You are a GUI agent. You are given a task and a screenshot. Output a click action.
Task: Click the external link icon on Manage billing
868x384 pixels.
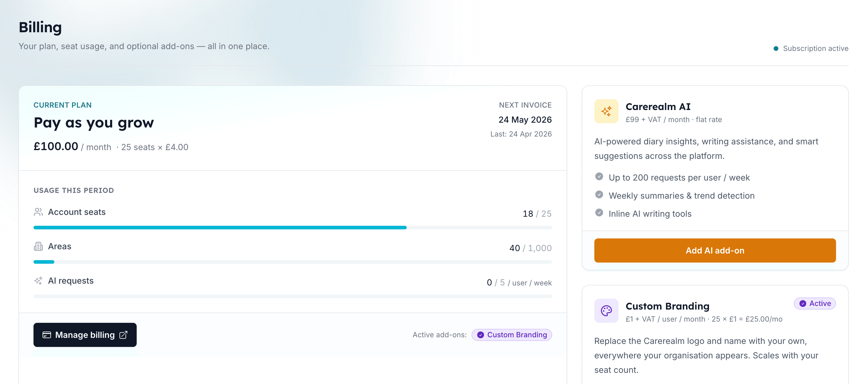[x=124, y=335]
